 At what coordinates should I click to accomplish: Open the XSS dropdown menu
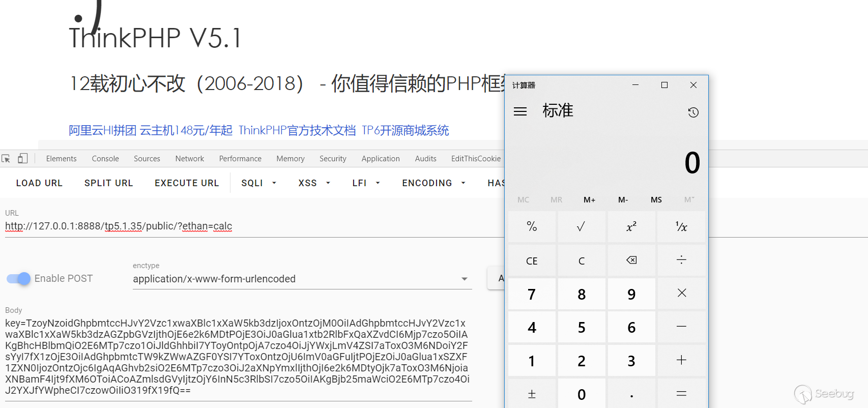[314, 183]
